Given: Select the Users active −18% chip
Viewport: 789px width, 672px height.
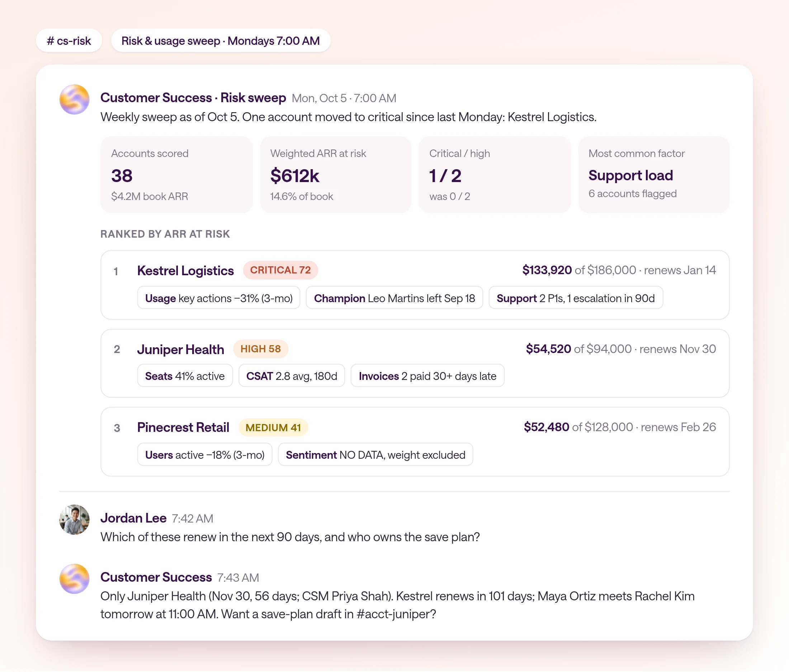Looking at the screenshot, I should pyautogui.click(x=204, y=455).
